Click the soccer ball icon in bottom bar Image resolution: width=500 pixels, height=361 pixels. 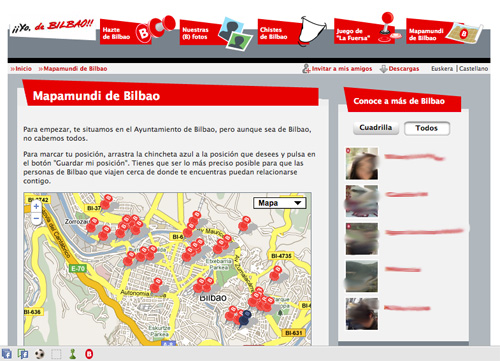click(x=40, y=354)
